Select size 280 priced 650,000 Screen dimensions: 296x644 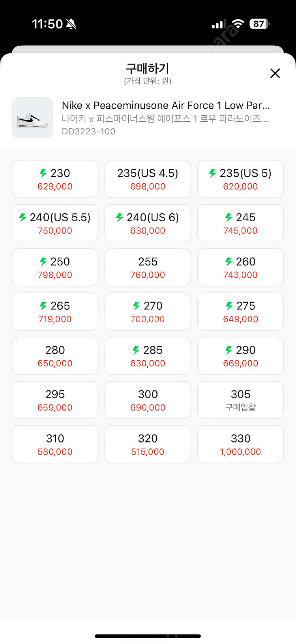(55, 356)
